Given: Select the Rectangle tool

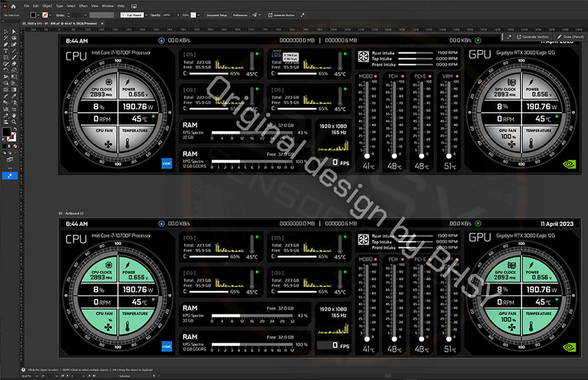Looking at the screenshot, I should tap(6, 58).
